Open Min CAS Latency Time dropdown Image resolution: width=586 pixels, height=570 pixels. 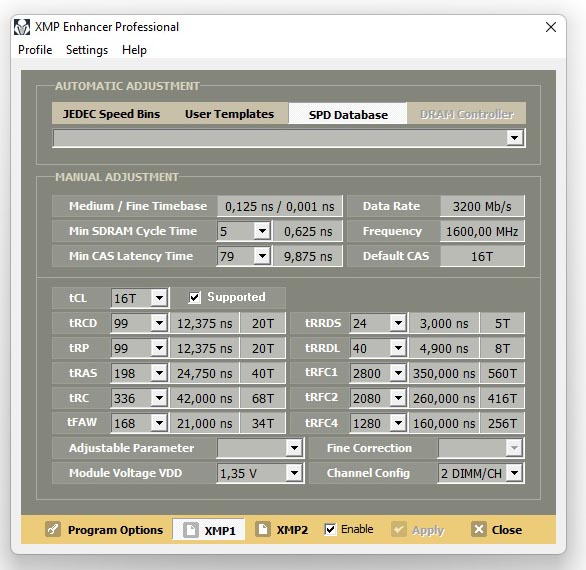(x=262, y=256)
